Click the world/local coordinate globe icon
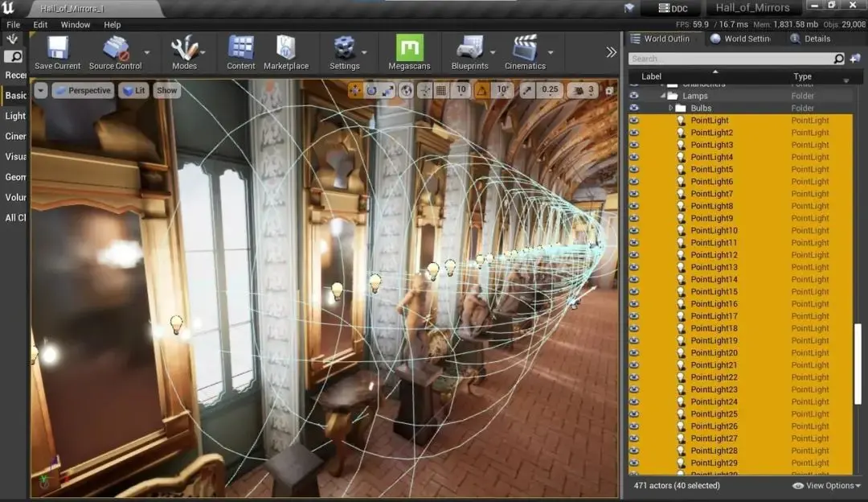 (x=407, y=90)
